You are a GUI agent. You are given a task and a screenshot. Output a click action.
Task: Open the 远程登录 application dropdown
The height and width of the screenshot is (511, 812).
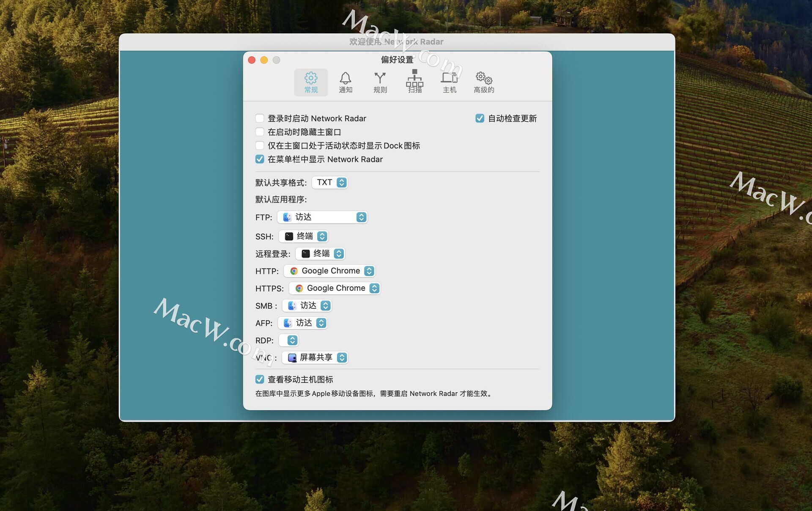(x=320, y=253)
